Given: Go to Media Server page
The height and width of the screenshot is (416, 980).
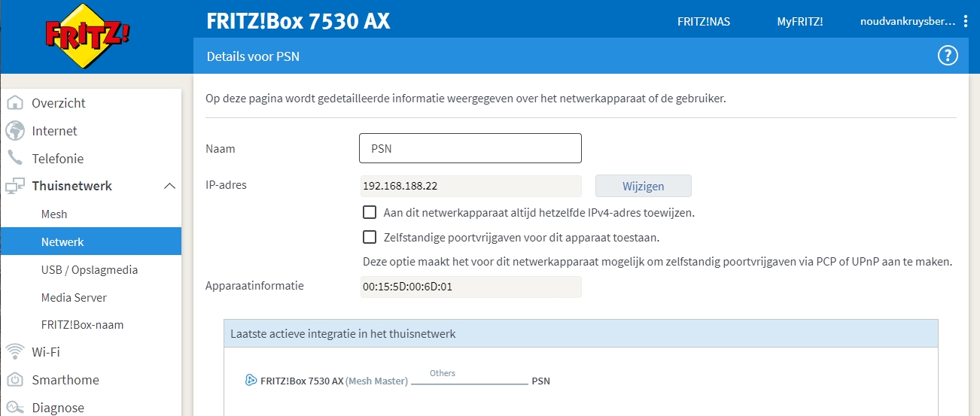Looking at the screenshot, I should point(74,298).
